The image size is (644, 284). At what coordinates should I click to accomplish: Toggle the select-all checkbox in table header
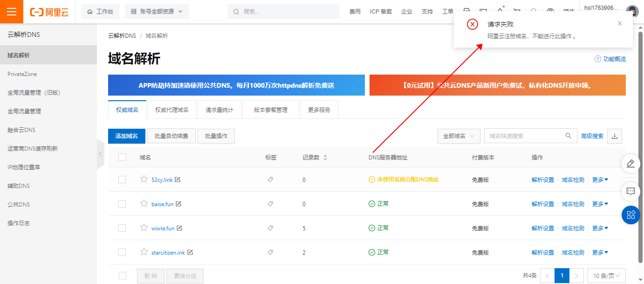pyautogui.click(x=122, y=157)
